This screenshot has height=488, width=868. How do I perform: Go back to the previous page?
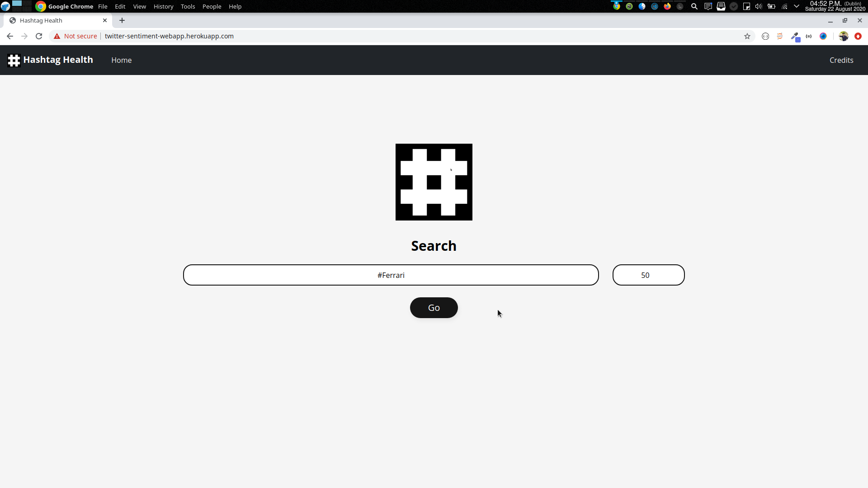(x=10, y=36)
